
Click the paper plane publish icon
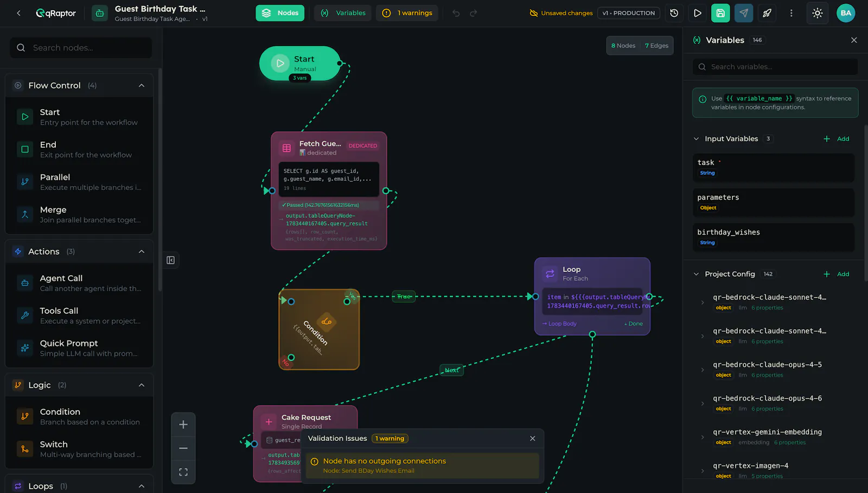[744, 13]
